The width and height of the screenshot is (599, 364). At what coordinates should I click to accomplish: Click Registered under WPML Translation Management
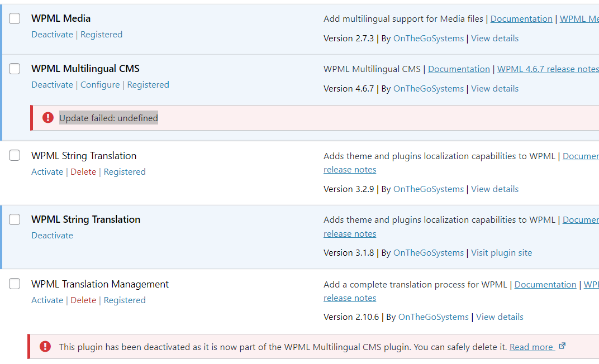click(125, 300)
